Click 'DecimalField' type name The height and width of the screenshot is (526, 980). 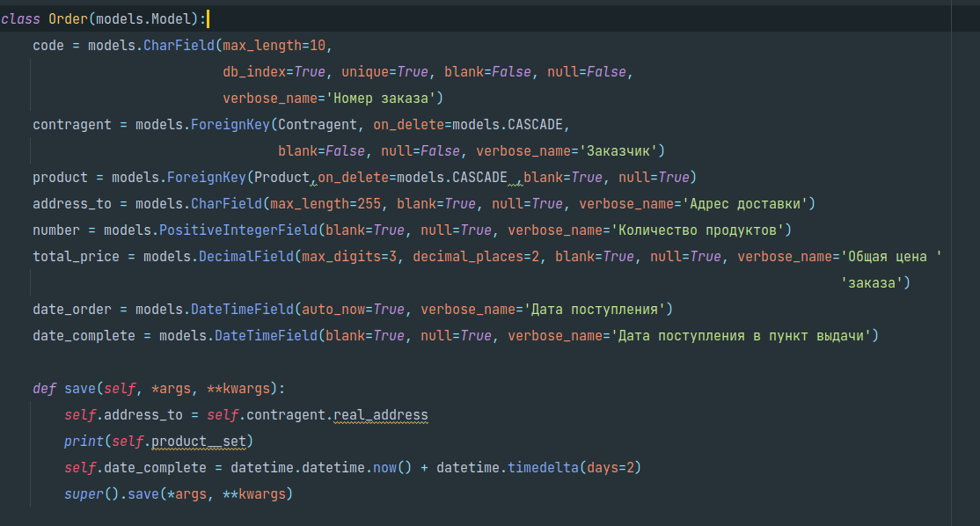pos(246,256)
